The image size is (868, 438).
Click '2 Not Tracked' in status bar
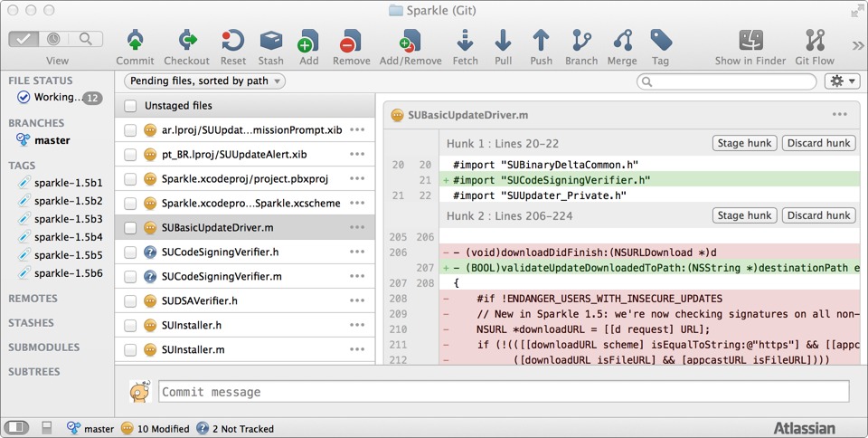(x=235, y=429)
